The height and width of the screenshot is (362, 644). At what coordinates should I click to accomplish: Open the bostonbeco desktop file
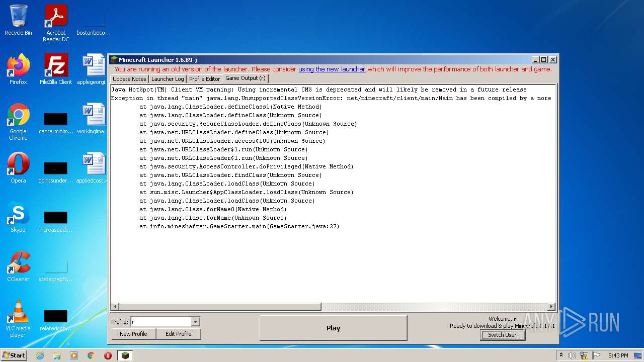[94, 23]
